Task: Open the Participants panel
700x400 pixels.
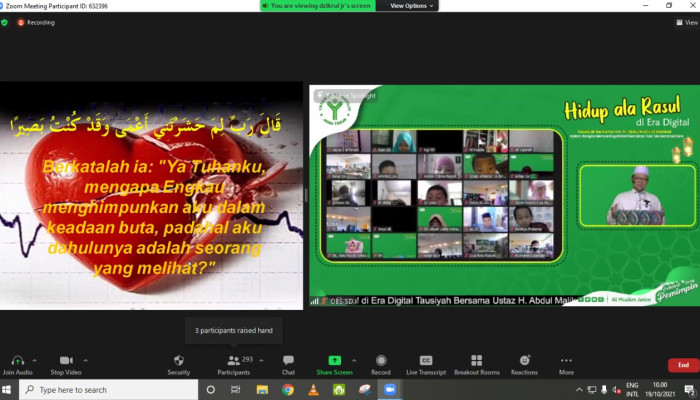Action: pos(234,361)
